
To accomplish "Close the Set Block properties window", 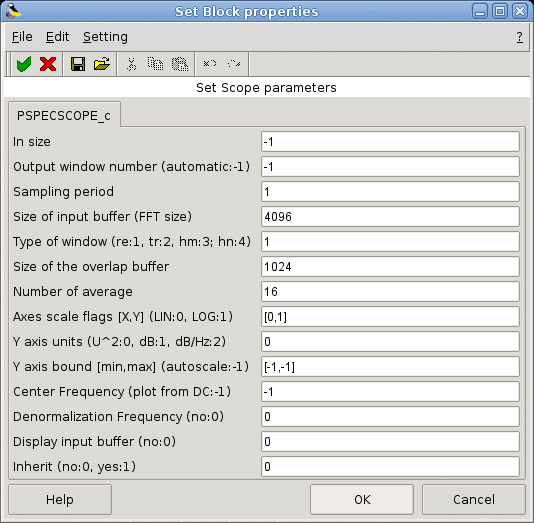I will [x=520, y=11].
